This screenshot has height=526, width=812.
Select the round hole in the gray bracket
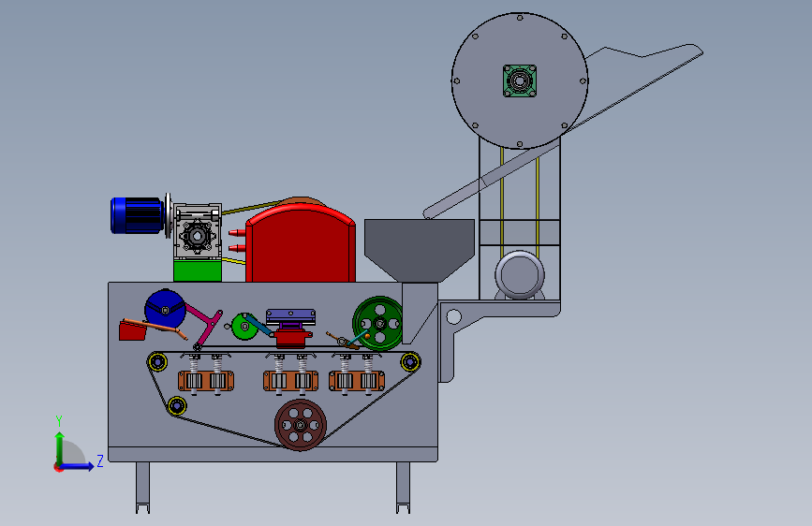tap(453, 316)
